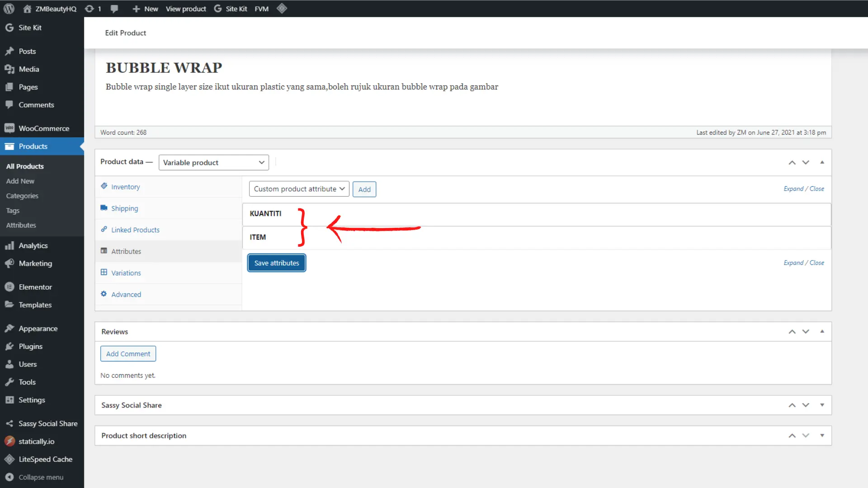Click the Add attribute button
868x488 pixels.
point(364,189)
